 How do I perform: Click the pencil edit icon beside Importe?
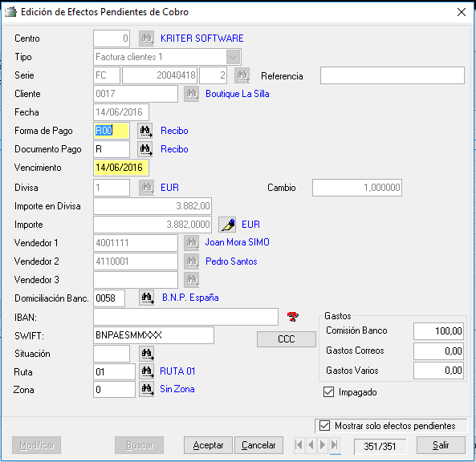[227, 225]
